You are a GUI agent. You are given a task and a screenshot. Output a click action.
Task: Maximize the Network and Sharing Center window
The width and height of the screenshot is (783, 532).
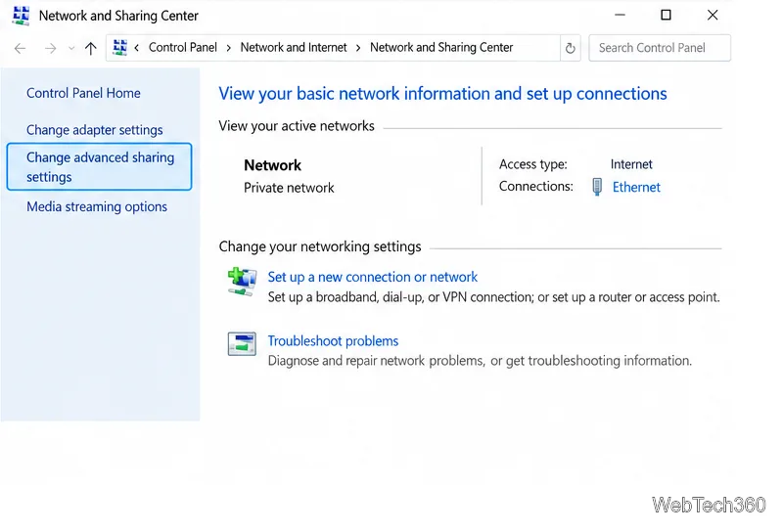(666, 15)
